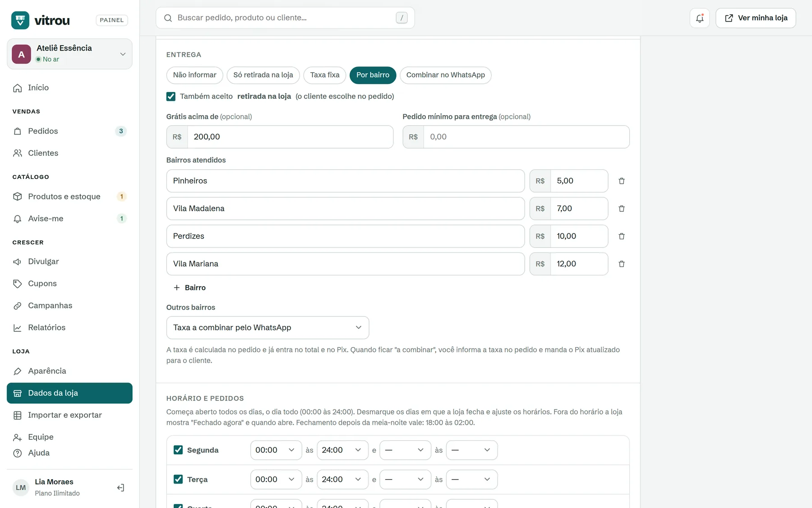Open Segunda closing time 24:00 dropdown

(342, 450)
